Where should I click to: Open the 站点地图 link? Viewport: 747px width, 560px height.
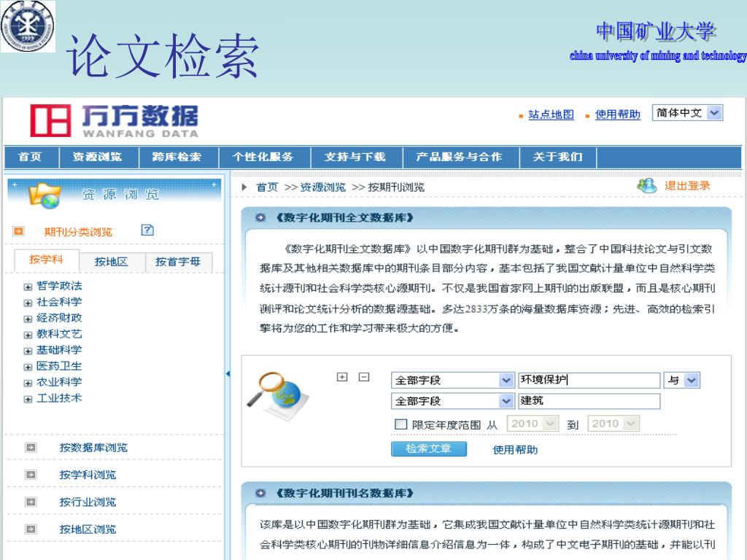point(551,114)
